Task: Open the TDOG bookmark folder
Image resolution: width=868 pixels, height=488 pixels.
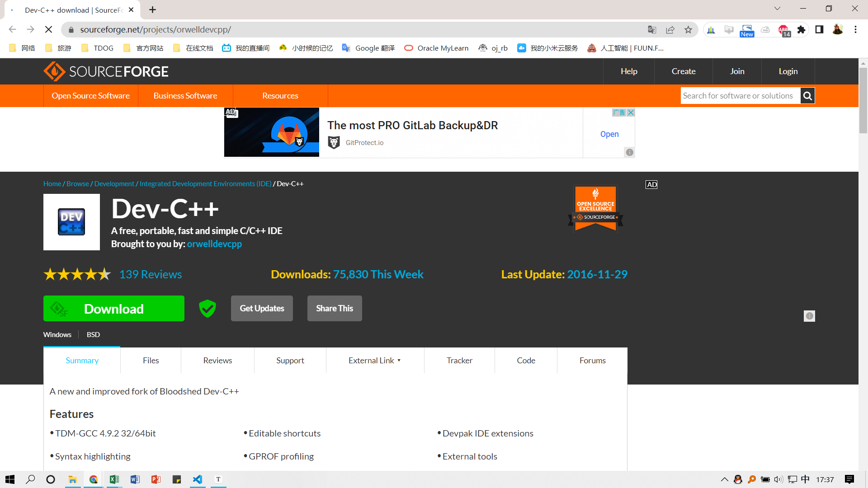Action: point(97,48)
